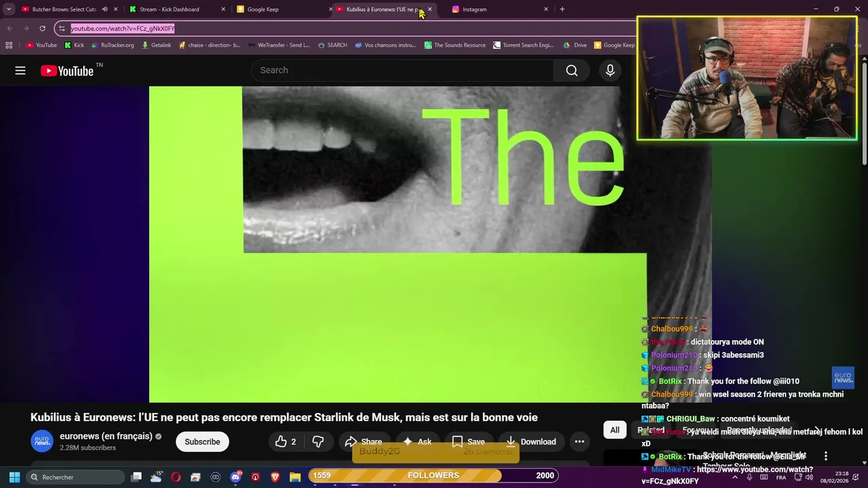Close the Kubilius à Euronews tab
This screenshot has width=868, height=488.
(x=430, y=9)
